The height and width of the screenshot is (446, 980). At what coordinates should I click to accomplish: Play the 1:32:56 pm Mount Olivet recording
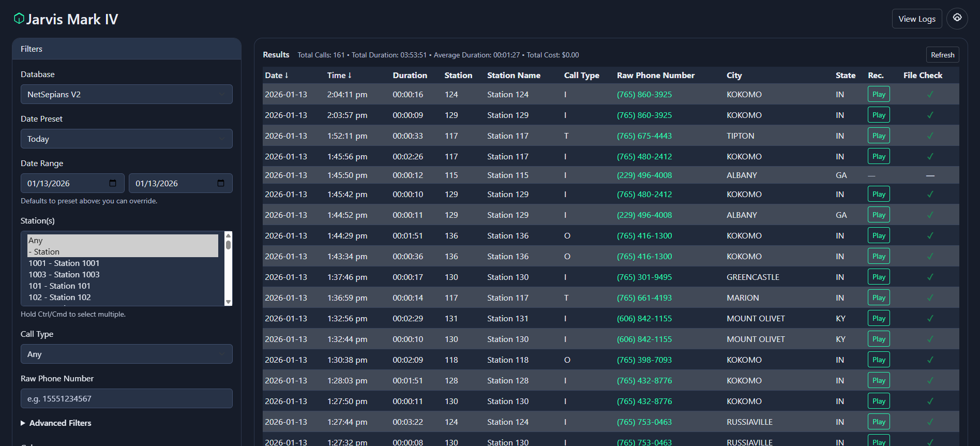[879, 318]
